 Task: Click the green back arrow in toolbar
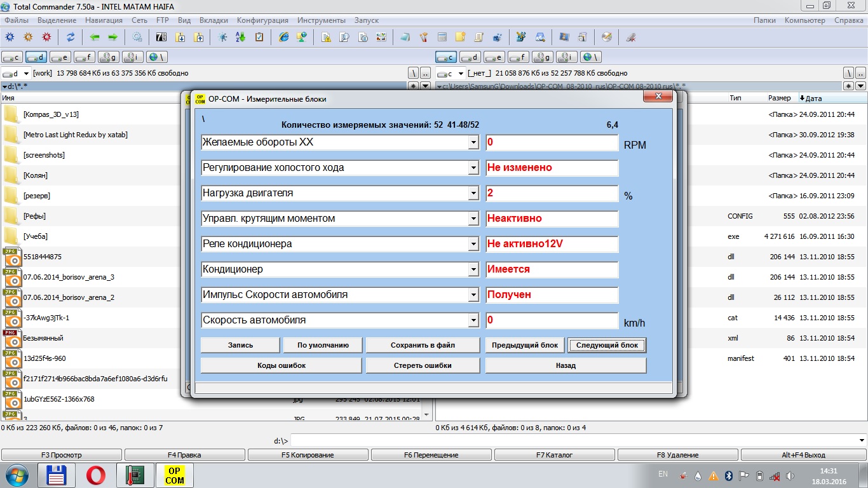click(95, 37)
